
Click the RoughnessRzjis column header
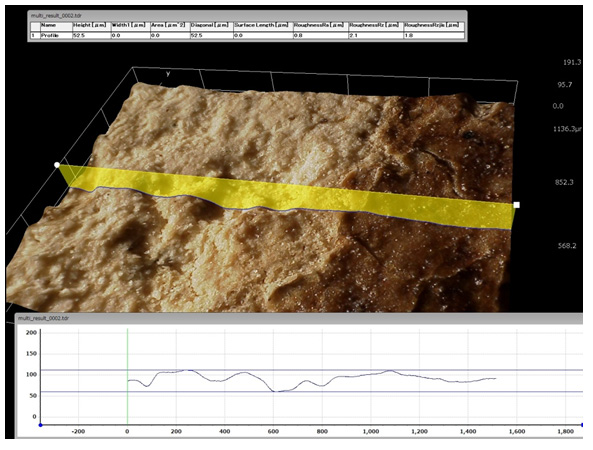[x=434, y=25]
